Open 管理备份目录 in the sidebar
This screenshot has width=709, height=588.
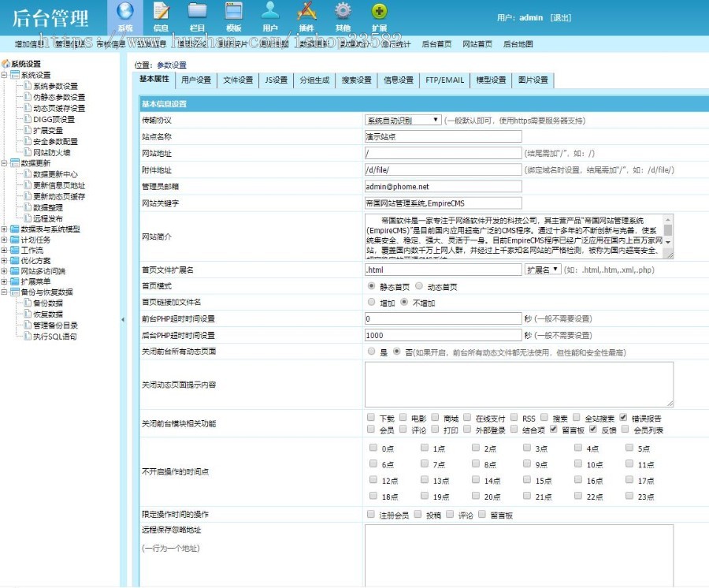tap(55, 326)
